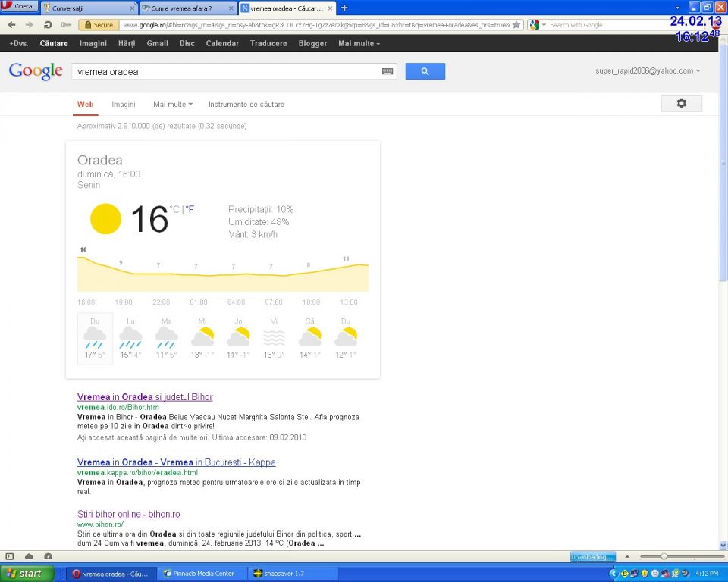Select the forecast tile showing 17° 5°

96,338
